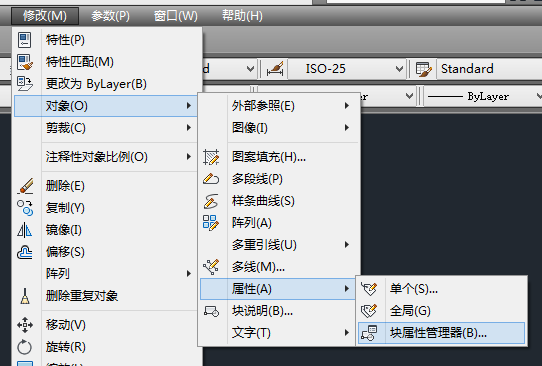Click the 阵列(A) array edit icon
This screenshot has height=366, width=542.
(x=211, y=223)
